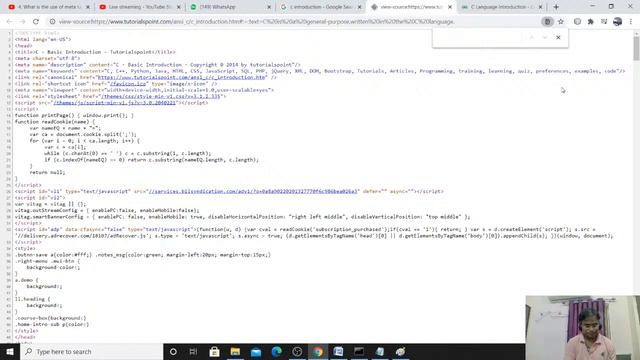
Task: Click the browser forward arrow
Action: (22, 22)
